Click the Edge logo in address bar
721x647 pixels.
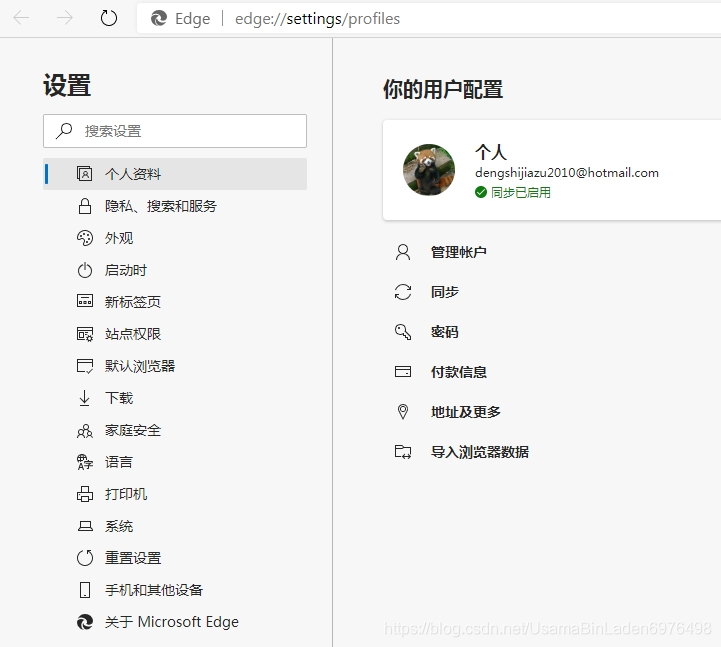click(159, 18)
